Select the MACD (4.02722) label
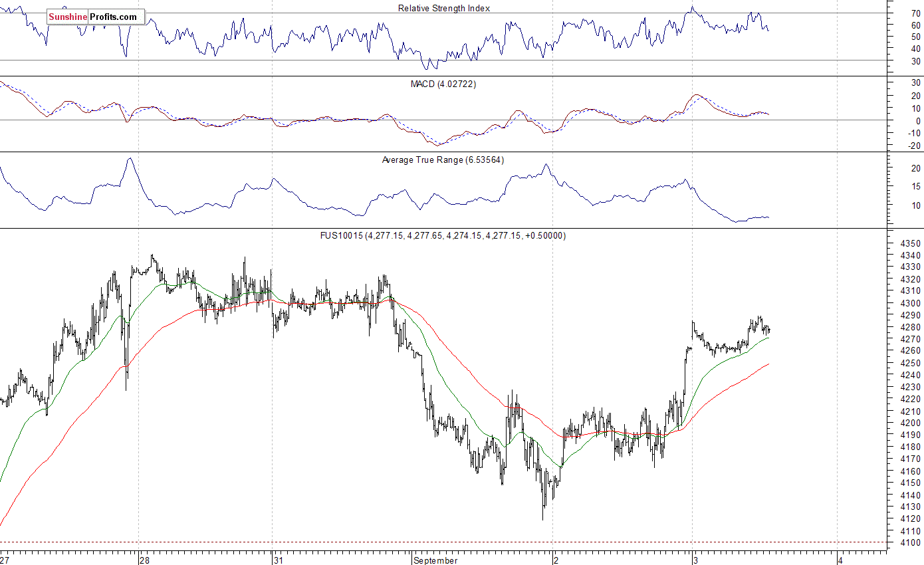Image resolution: width=924 pixels, height=565 pixels. pos(443,84)
